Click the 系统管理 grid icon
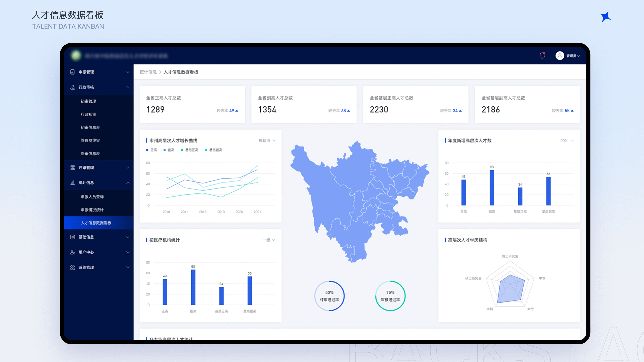 coord(72,267)
